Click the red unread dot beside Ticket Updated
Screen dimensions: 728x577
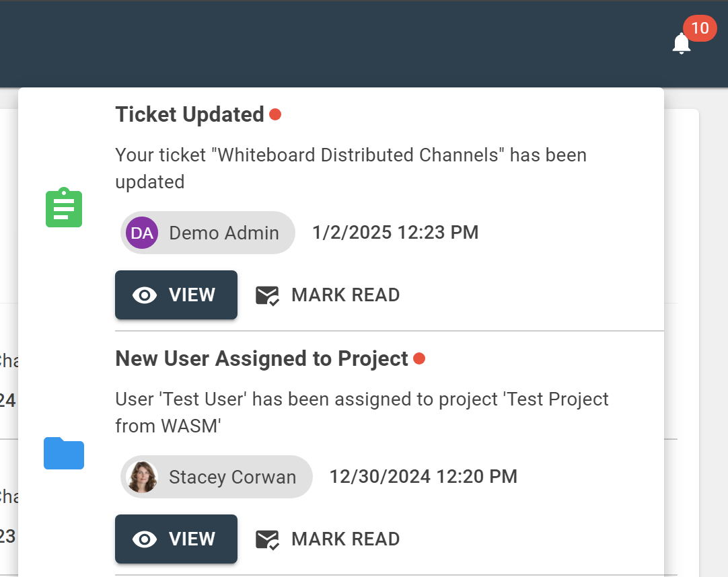tap(275, 114)
